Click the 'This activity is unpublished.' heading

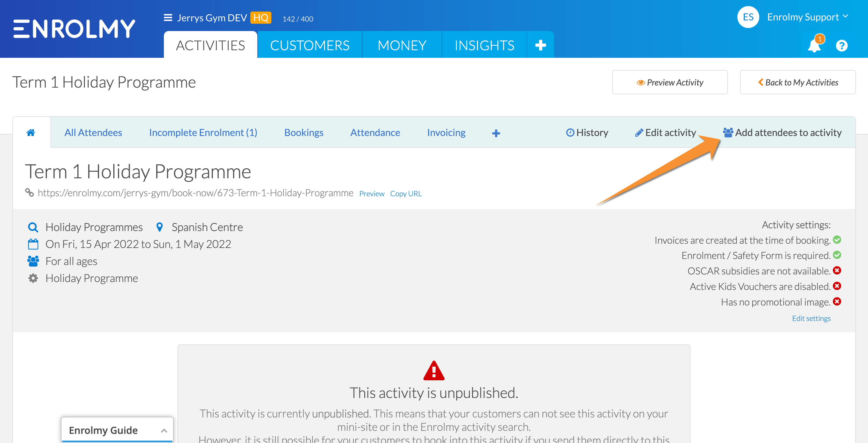coord(434,393)
